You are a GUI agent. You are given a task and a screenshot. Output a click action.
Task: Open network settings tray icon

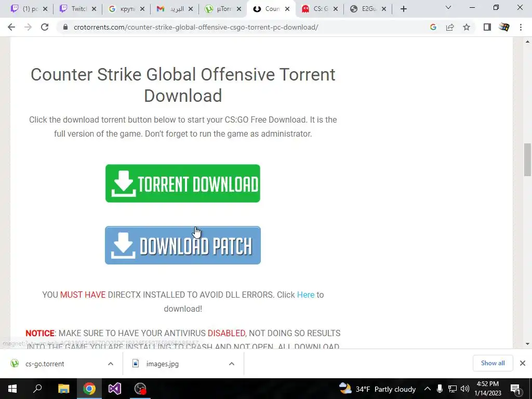point(453,389)
